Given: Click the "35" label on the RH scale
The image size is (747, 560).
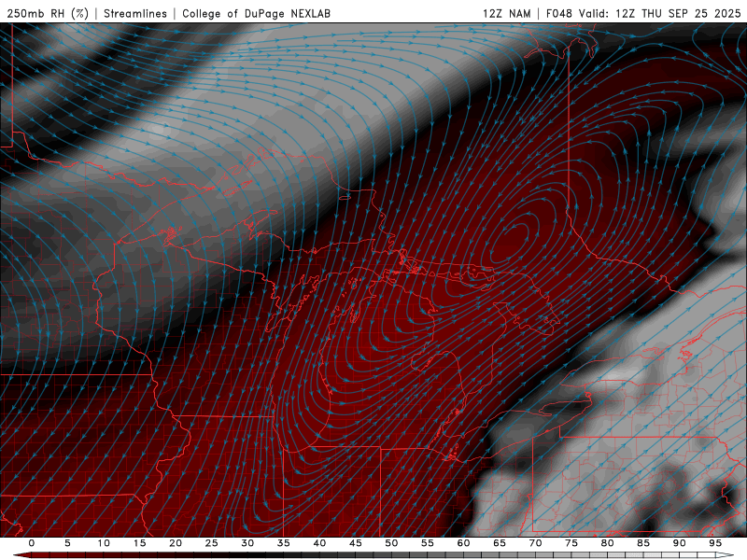Looking at the screenshot, I should tap(284, 543).
